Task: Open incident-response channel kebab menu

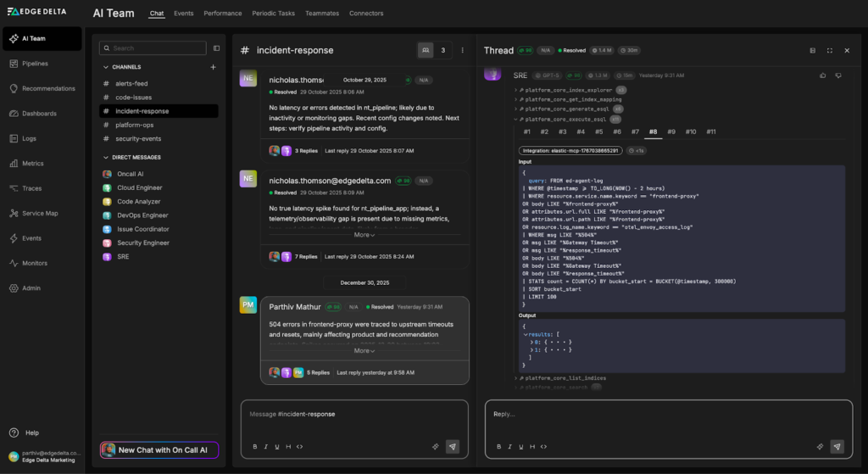Action: tap(462, 50)
